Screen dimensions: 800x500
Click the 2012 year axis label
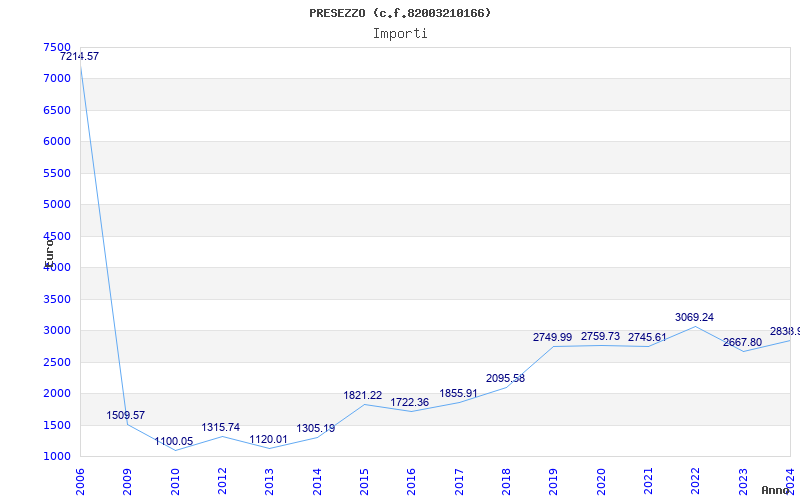pos(222,482)
